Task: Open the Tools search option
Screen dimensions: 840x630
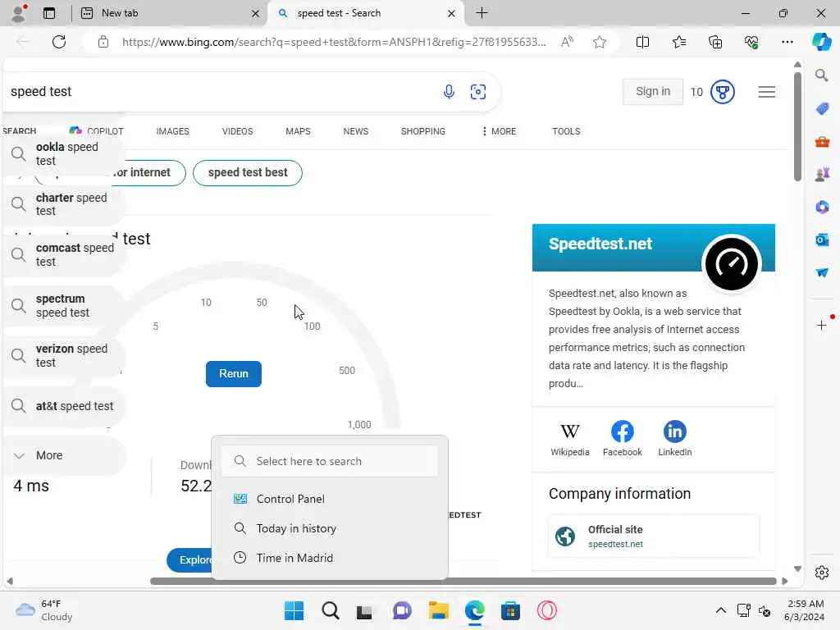Action: pos(566,131)
